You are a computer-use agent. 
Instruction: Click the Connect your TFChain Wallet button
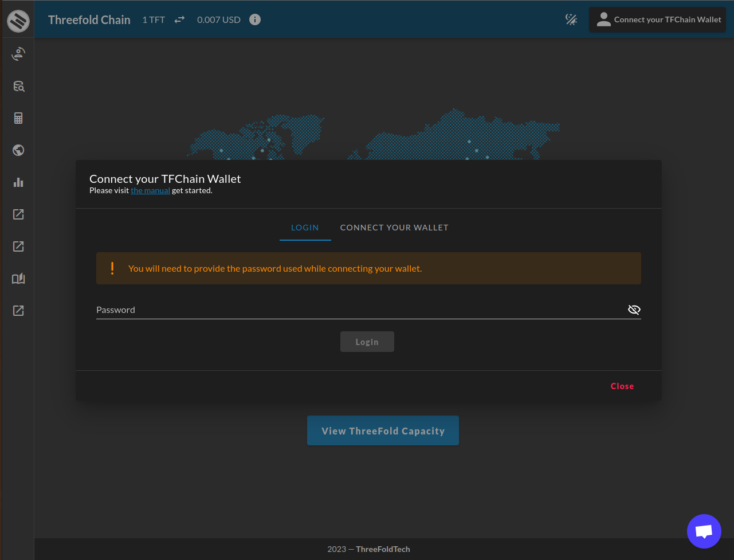[658, 19]
